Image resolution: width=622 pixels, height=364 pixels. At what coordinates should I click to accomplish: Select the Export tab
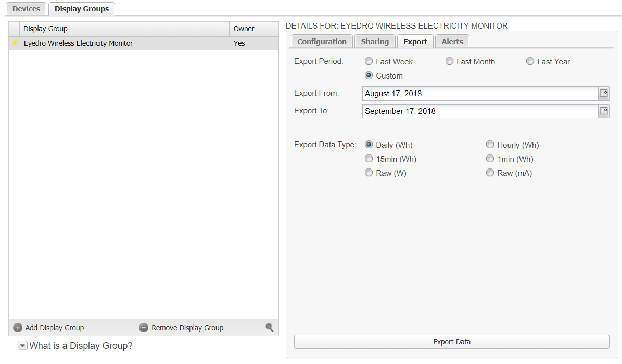pyautogui.click(x=415, y=42)
